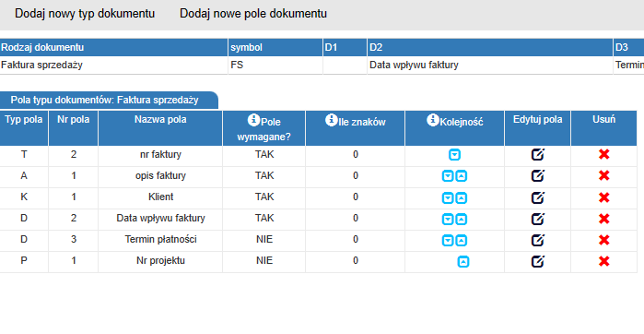Click Data wpływu faktury in Nazwa pola column
The width and height of the screenshot is (644, 334).
160,219
